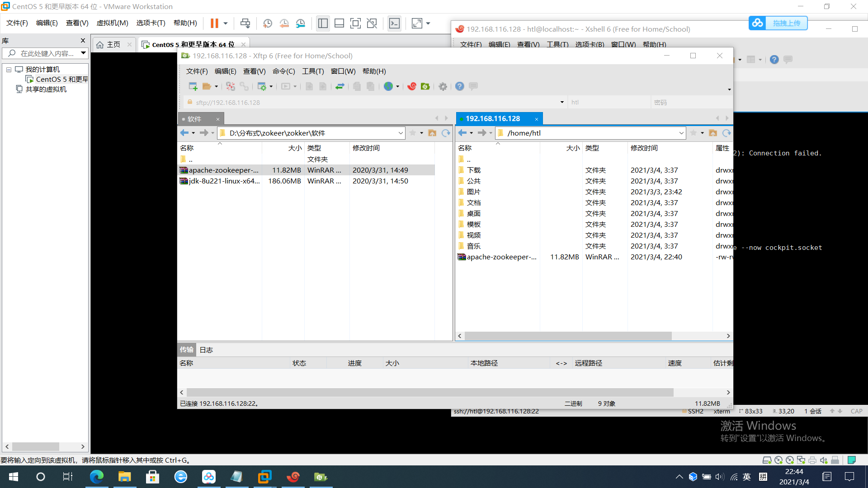This screenshot has width=868, height=488.
Task: Switch to the 日志 tab in transfer panel
Action: coord(206,350)
